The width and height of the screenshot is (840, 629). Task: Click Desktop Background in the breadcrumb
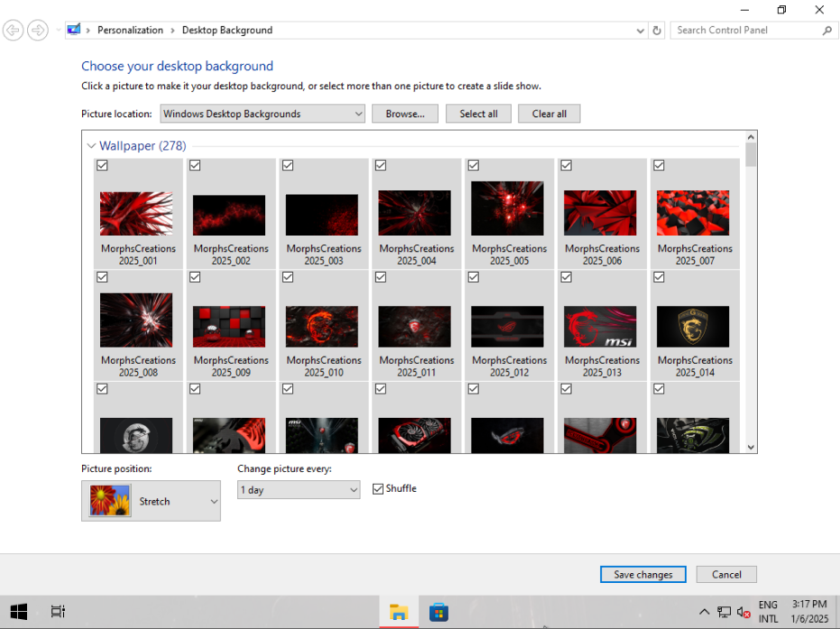point(227,30)
